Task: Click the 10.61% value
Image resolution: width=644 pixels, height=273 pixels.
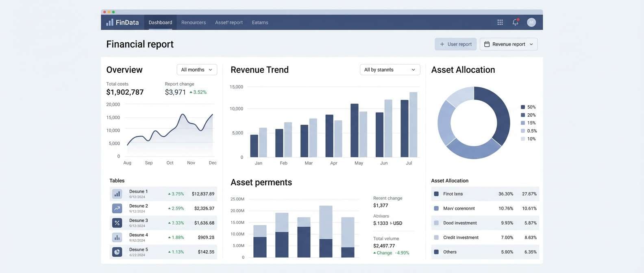Action: [529, 208]
